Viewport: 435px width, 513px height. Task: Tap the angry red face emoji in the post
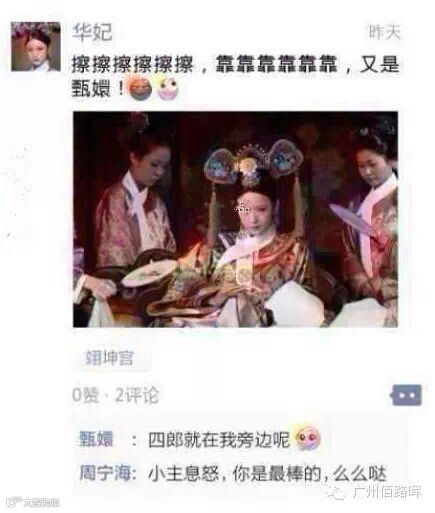(140, 89)
